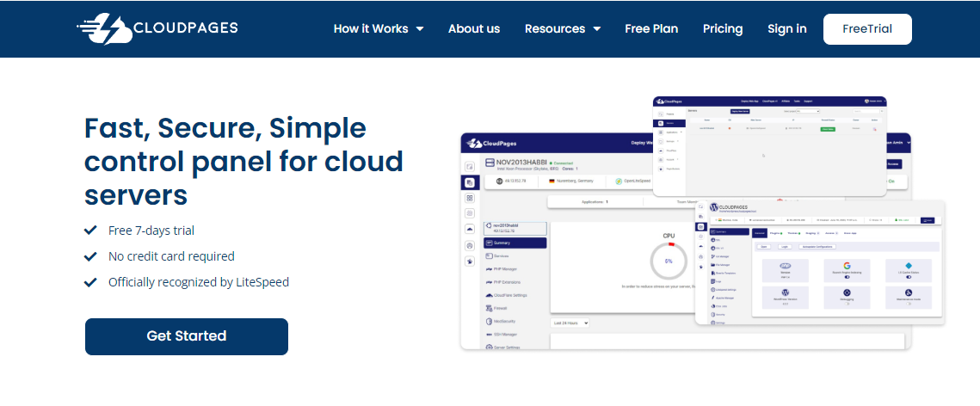
Task: Open the About us page
Action: [x=474, y=28]
